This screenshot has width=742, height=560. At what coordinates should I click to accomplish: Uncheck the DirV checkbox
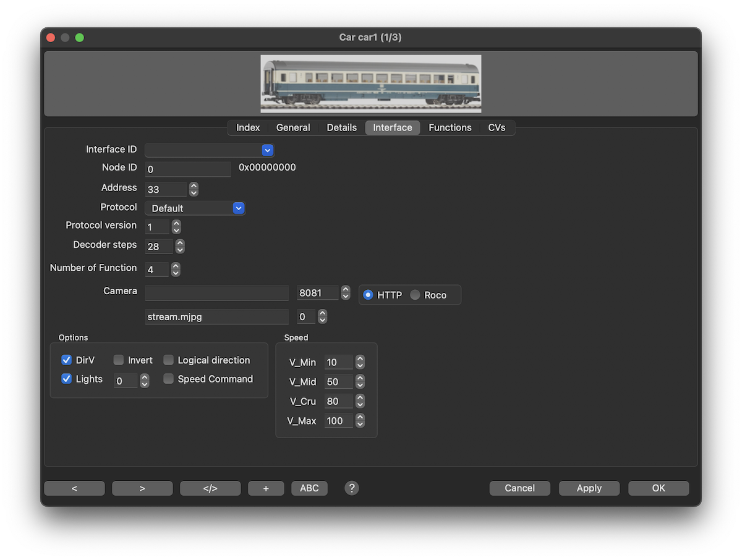click(67, 360)
